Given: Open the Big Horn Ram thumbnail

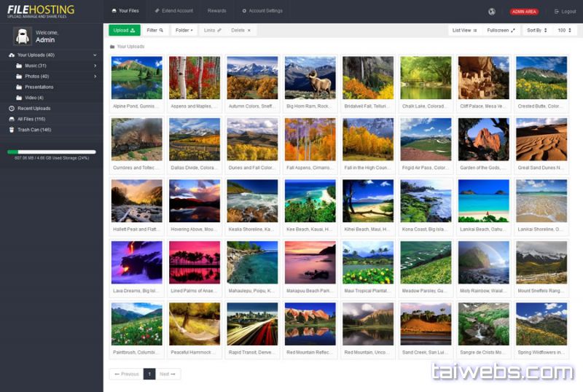Looking at the screenshot, I should (310, 78).
